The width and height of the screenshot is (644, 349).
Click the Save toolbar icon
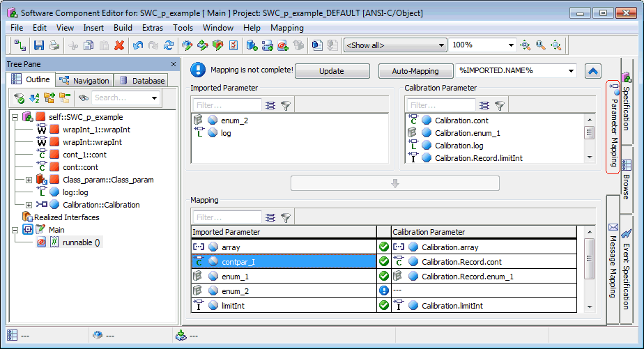(x=38, y=45)
